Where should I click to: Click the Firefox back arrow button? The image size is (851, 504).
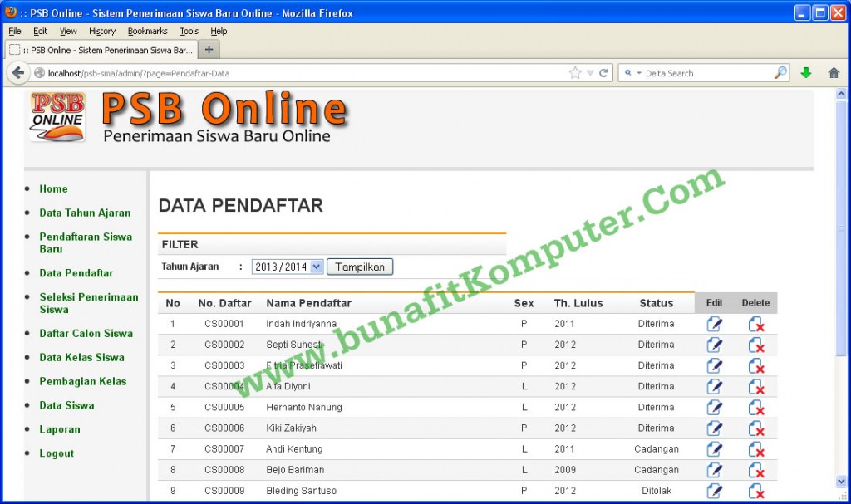[x=17, y=73]
